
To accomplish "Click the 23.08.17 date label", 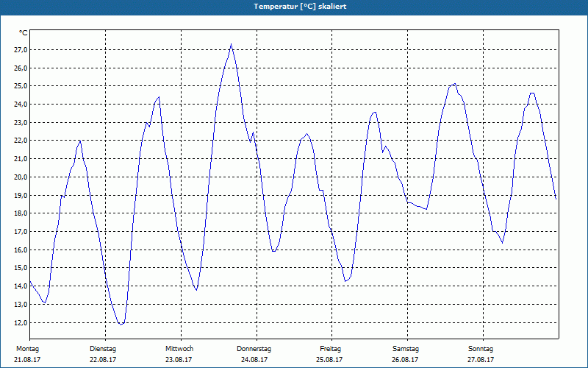I will 179,360.
